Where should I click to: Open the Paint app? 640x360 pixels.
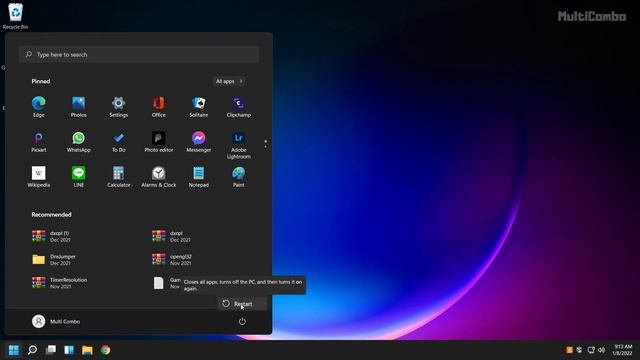[x=239, y=177]
